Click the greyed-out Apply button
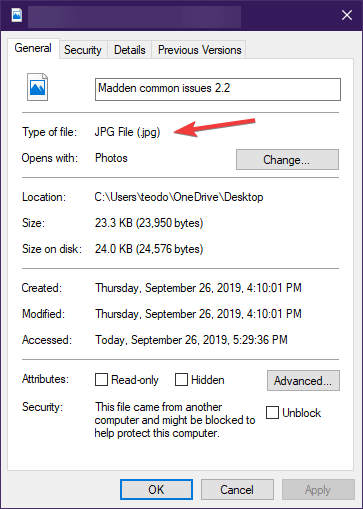 pos(318,490)
